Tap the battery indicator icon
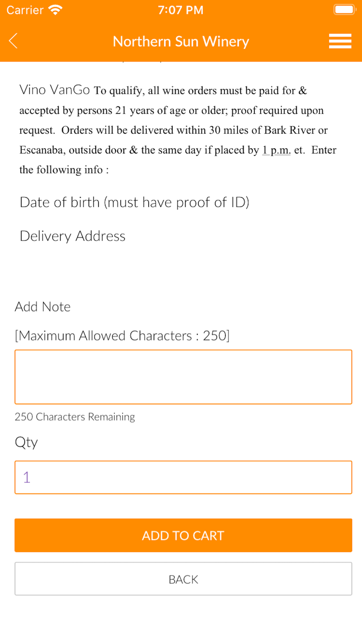Viewport: 362px width, 644px height. coord(344,10)
